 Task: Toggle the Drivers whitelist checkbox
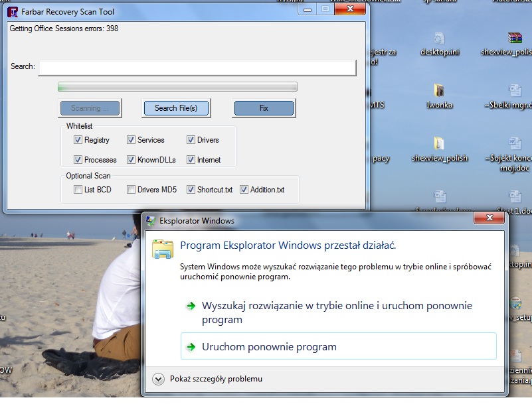coord(191,139)
